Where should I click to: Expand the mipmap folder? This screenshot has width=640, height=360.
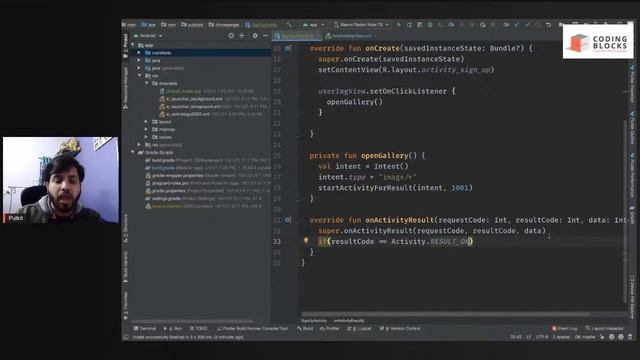(147, 129)
